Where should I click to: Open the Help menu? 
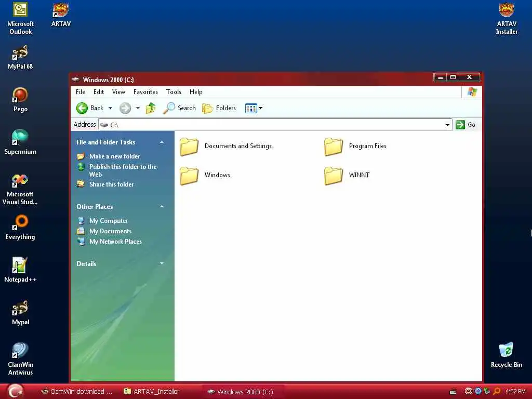point(196,92)
